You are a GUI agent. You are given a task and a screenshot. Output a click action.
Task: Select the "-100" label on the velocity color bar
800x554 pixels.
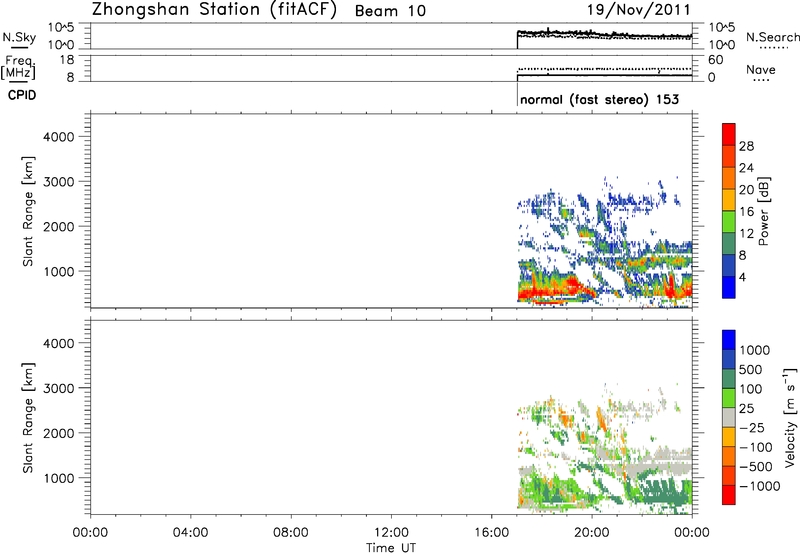tap(756, 447)
